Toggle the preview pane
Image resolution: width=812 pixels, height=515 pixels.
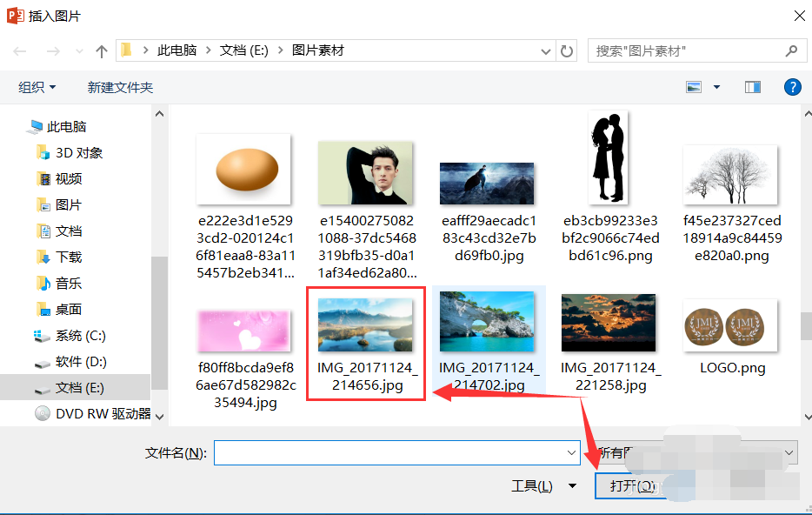click(752, 87)
